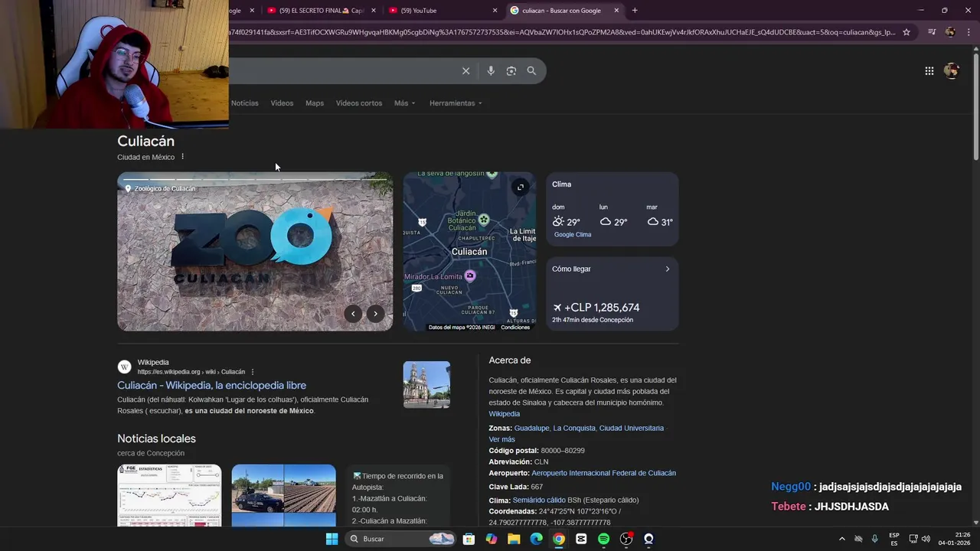Show the next Culiacán photo
The height and width of the screenshot is (551, 980).
point(375,313)
